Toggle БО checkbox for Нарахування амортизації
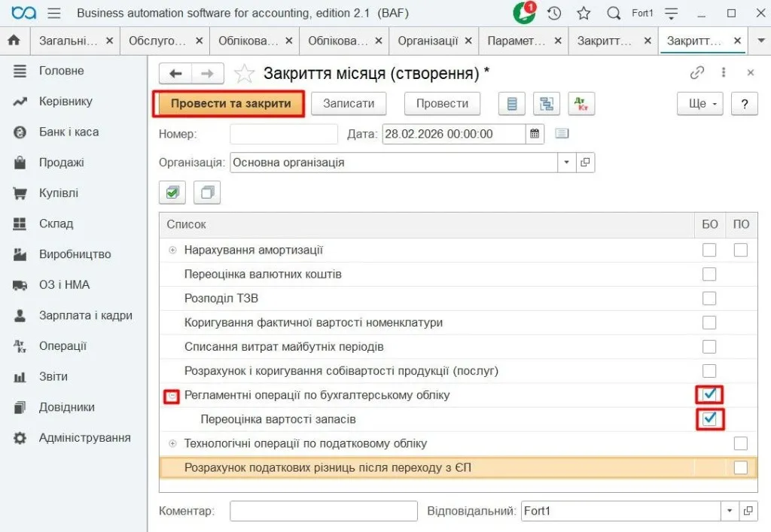This screenshot has height=532, width=771. pyautogui.click(x=709, y=250)
